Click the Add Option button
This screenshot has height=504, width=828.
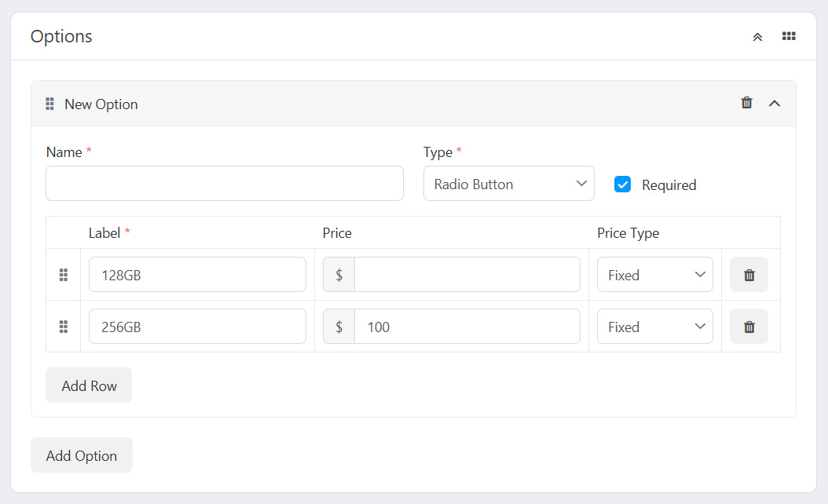[82, 455]
